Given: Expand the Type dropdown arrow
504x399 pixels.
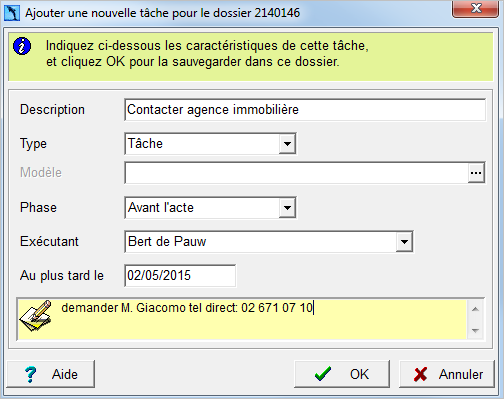Looking at the screenshot, I should click(x=287, y=144).
